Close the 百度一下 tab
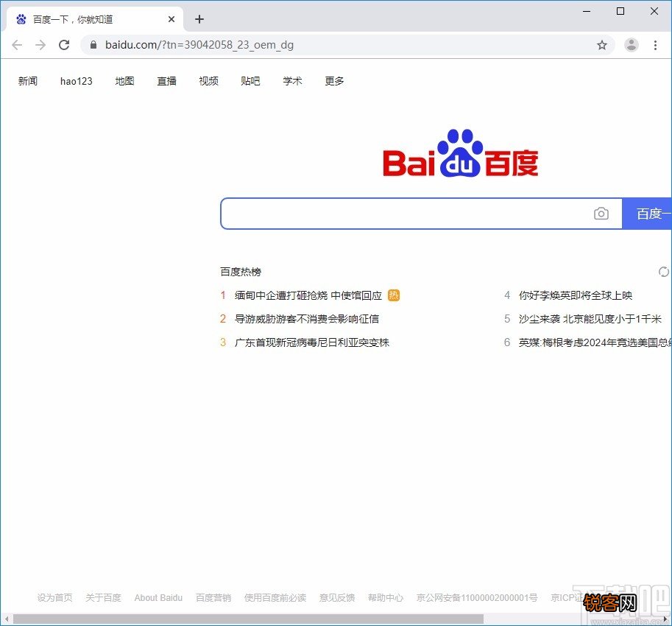The width and height of the screenshot is (672, 626). tap(171, 19)
